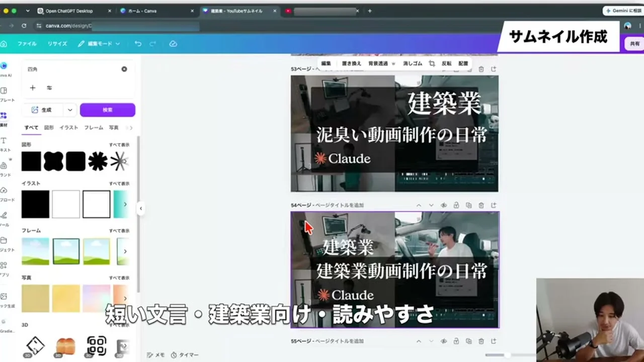Select the page 54 thumbnail design
Image resolution: width=644 pixels, height=362 pixels.
(x=395, y=269)
